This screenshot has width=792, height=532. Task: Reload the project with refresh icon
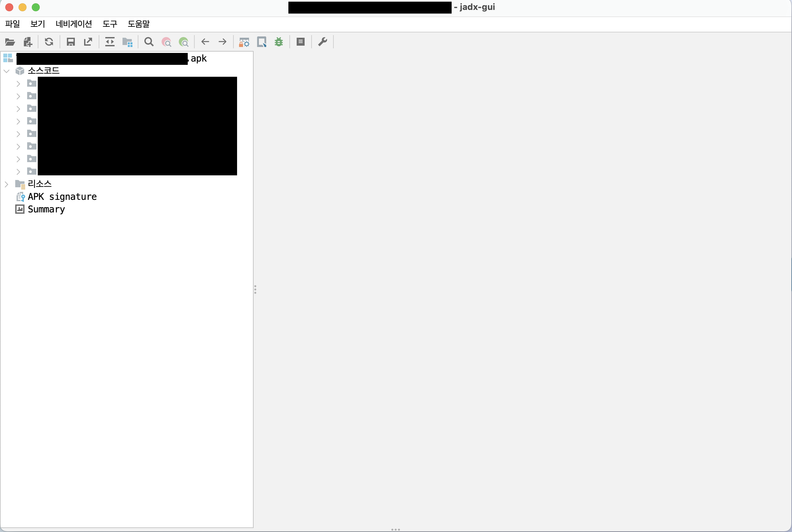pos(49,42)
